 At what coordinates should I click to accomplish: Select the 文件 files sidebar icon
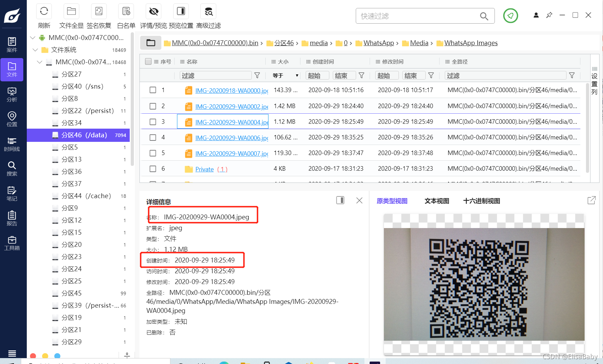12,70
